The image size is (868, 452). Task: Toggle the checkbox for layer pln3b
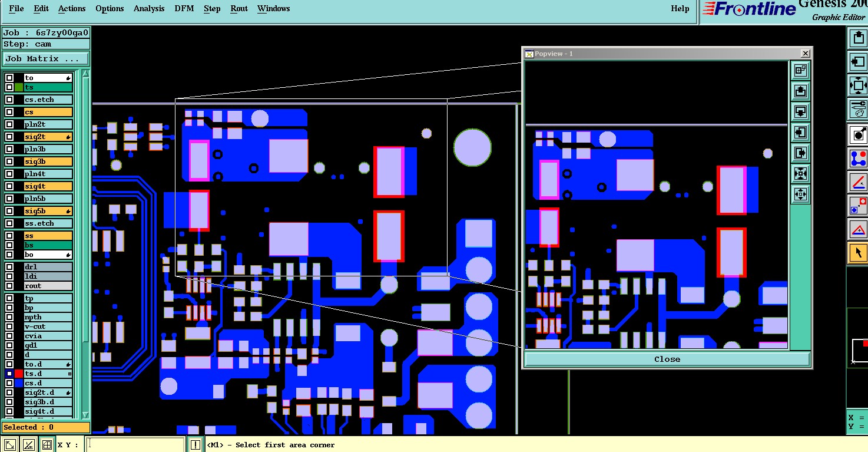9,149
